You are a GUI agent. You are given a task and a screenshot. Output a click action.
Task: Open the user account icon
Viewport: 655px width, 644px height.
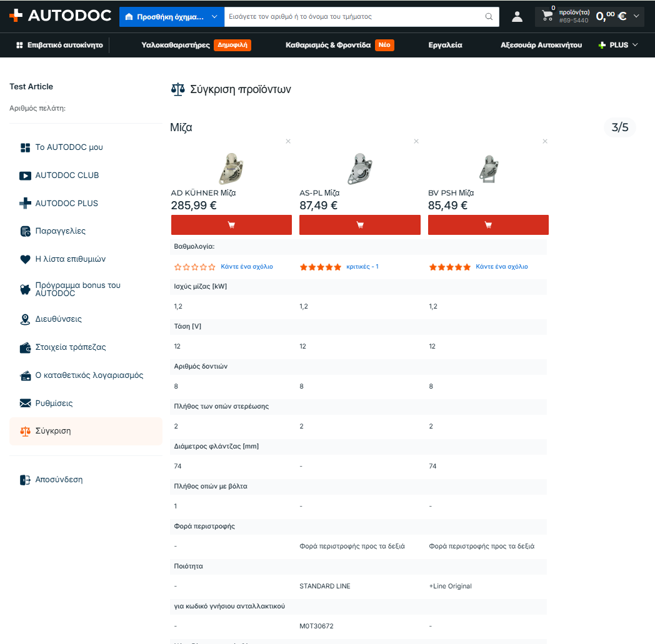tap(517, 17)
